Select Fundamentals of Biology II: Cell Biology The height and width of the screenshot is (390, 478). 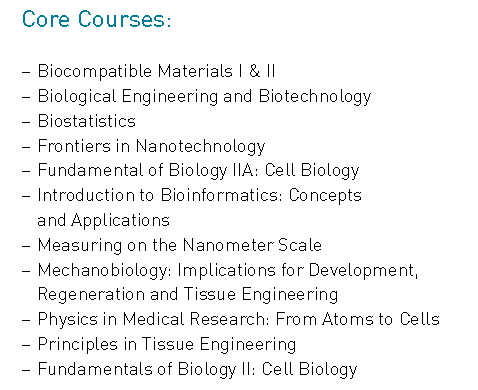197,369
